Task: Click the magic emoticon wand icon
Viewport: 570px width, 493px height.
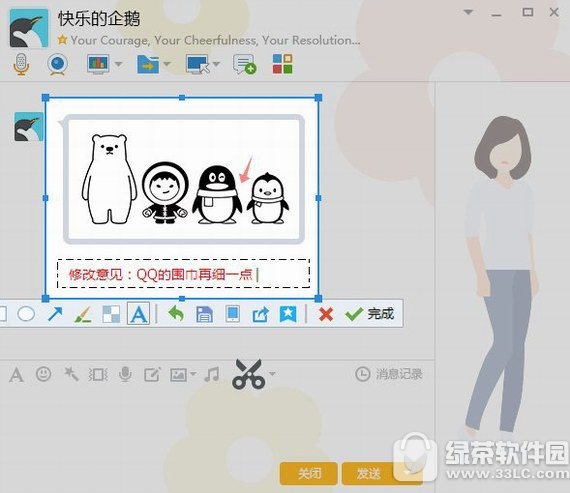Action: point(71,374)
